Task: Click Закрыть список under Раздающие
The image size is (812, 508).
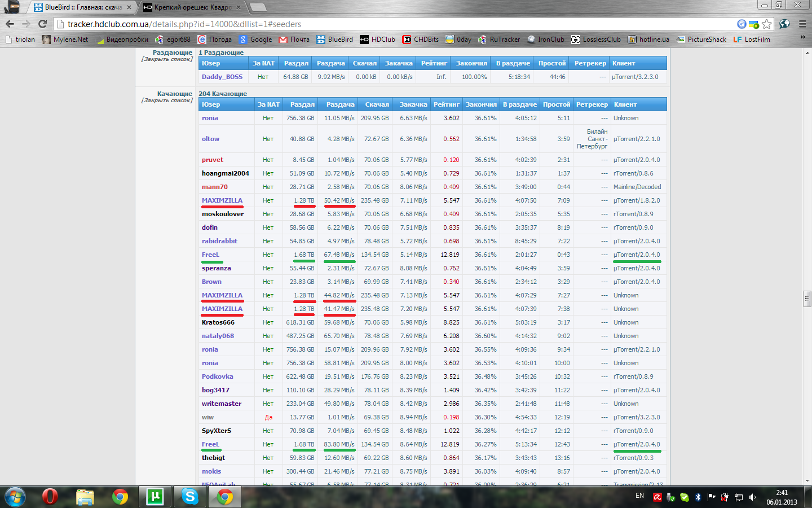Action: click(167, 59)
